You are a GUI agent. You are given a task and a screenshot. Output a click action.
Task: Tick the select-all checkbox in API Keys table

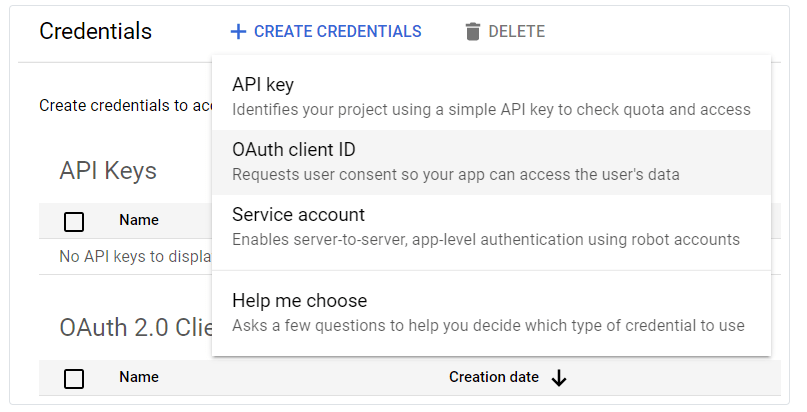coord(74,222)
